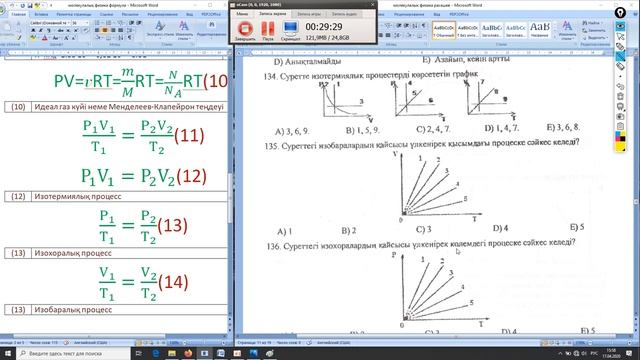Open Firefox from taskbar
The height and width of the screenshot is (360, 640).
click(x=188, y=353)
